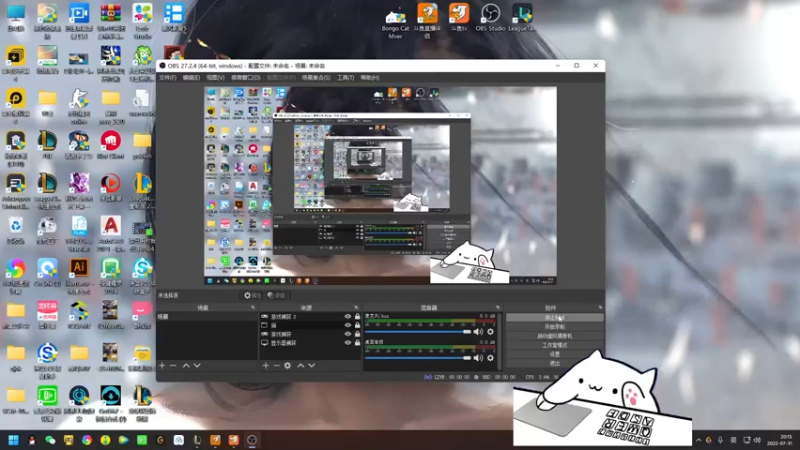This screenshot has width=800, height=450.
Task: Pop out the Sources dock panel
Action: [x=356, y=308]
